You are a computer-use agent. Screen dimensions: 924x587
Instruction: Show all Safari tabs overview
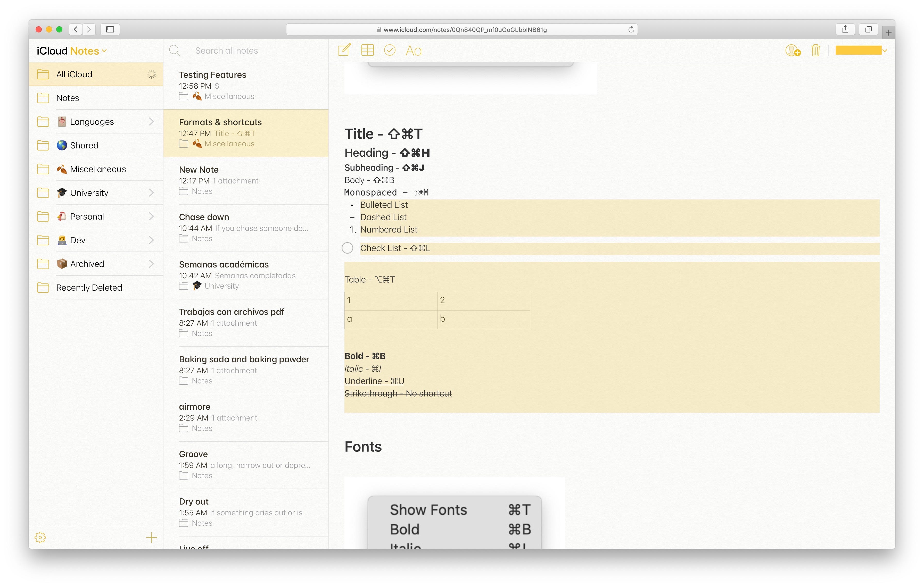(x=868, y=29)
